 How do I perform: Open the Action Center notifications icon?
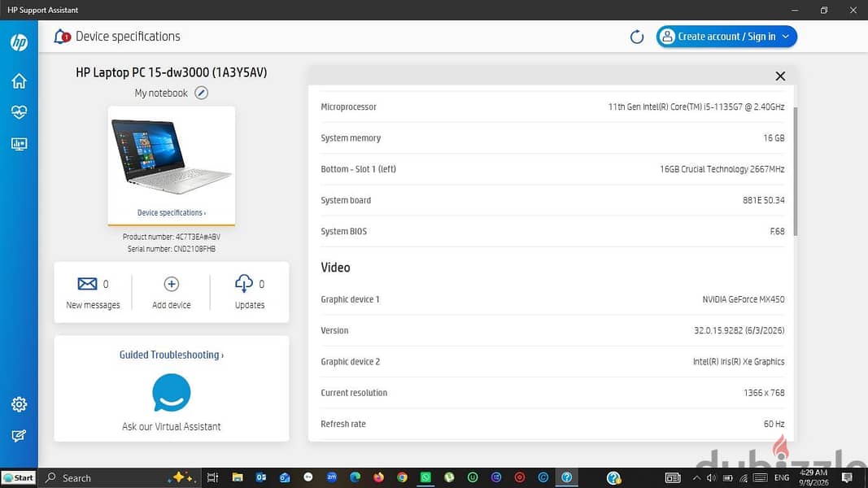click(x=847, y=477)
